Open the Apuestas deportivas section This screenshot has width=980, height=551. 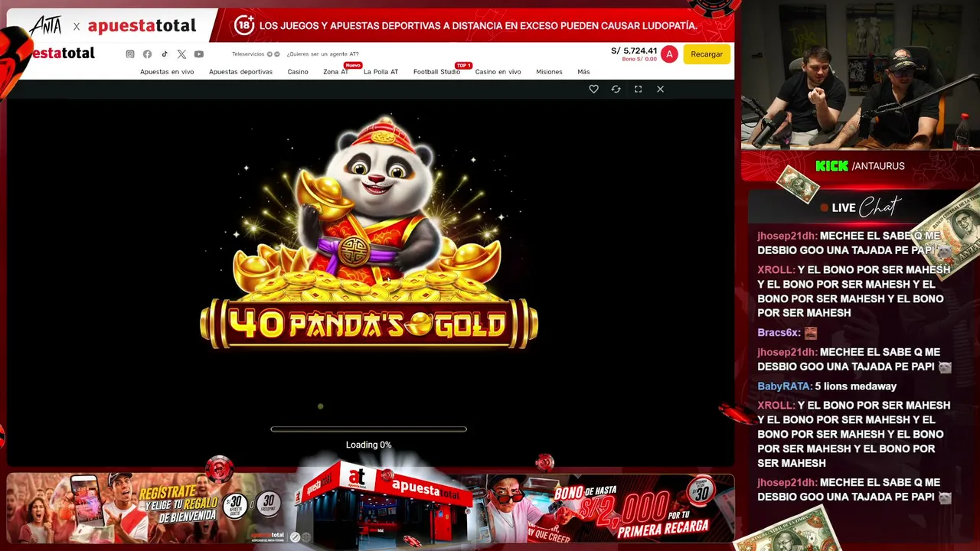click(x=240, y=72)
